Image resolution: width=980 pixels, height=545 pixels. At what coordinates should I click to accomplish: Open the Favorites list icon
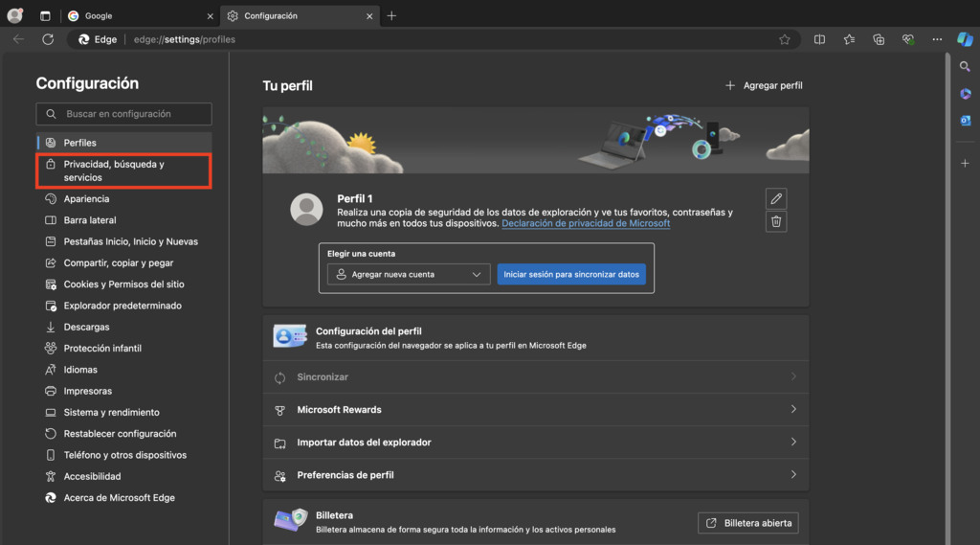(x=849, y=39)
